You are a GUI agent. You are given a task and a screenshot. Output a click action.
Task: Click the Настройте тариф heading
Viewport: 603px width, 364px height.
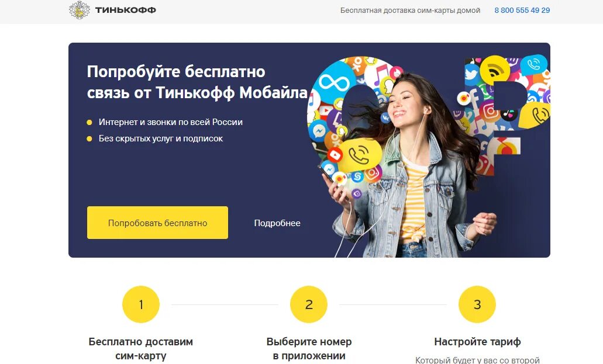tap(477, 342)
